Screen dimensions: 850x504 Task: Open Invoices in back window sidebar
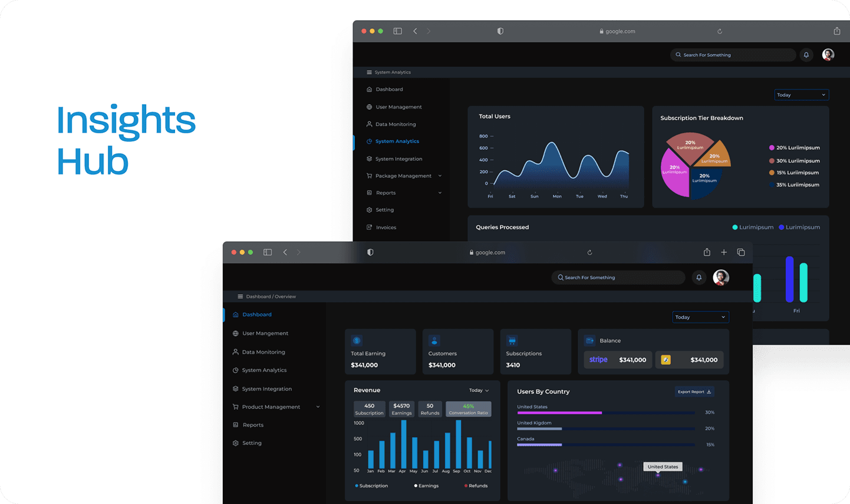coord(381,228)
